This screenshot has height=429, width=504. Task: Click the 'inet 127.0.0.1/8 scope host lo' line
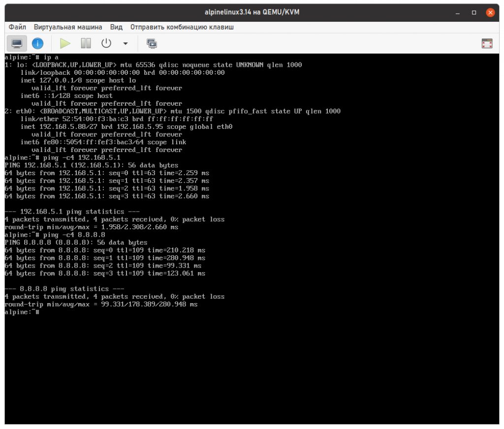[x=78, y=80]
